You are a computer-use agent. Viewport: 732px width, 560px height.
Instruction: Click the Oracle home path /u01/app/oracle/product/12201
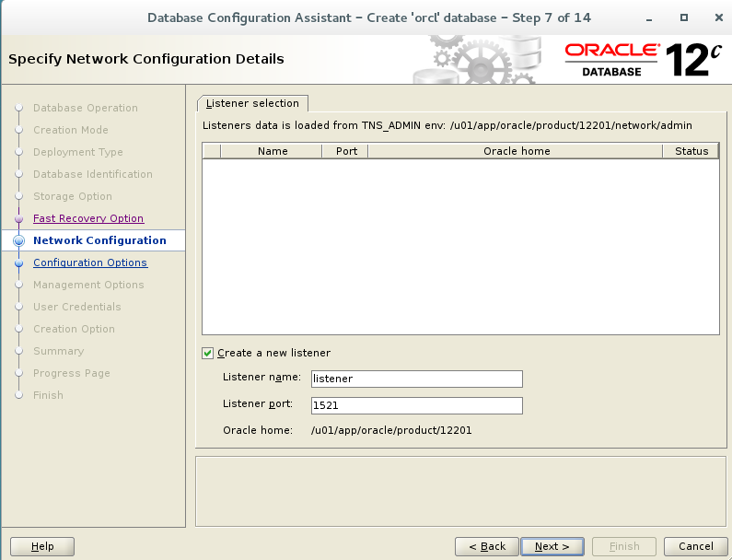tap(391, 430)
